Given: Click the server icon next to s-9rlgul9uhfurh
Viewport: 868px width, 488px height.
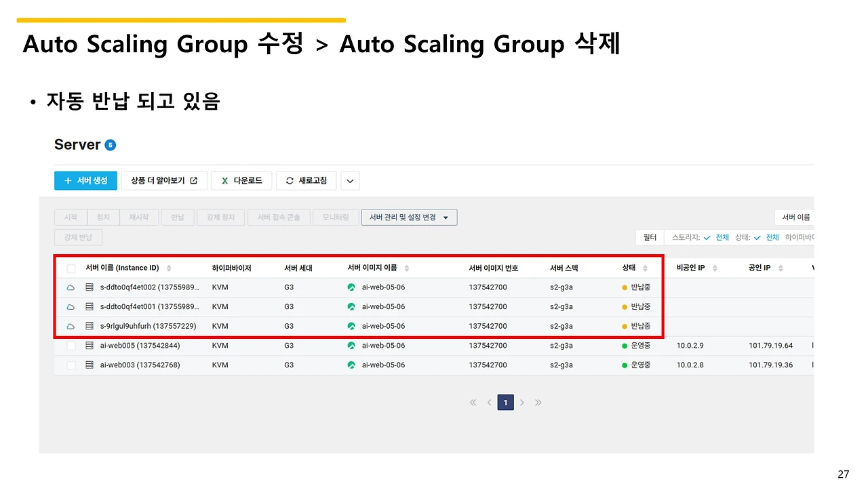Looking at the screenshot, I should pos(90,326).
